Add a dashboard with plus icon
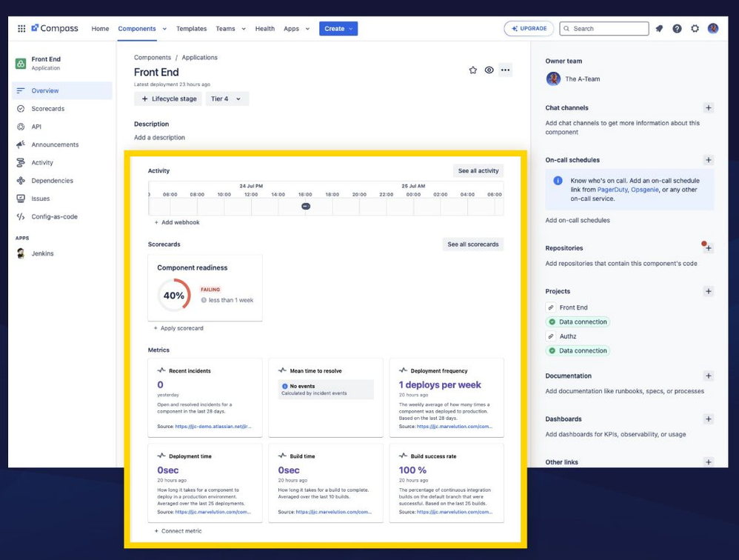 coord(709,419)
